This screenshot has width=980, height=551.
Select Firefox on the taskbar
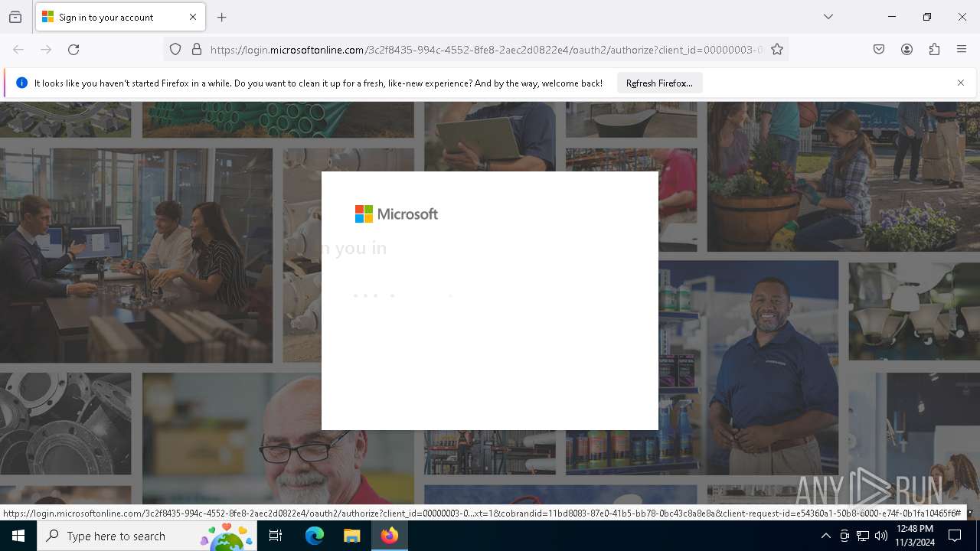click(390, 536)
